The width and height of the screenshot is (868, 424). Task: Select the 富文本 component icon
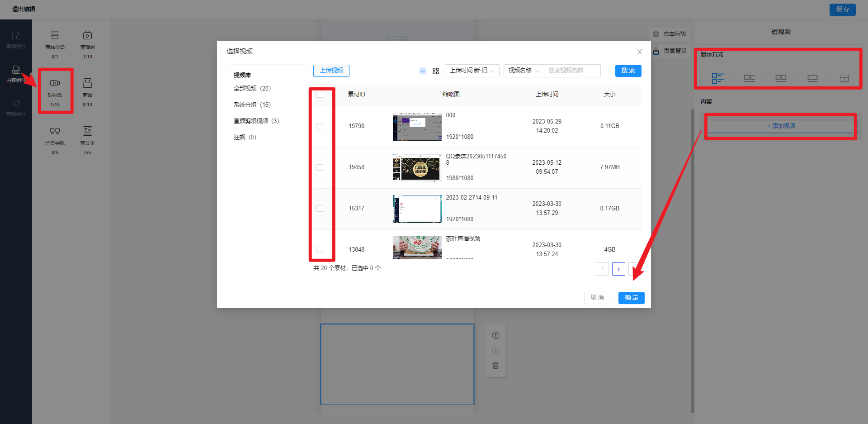click(87, 131)
